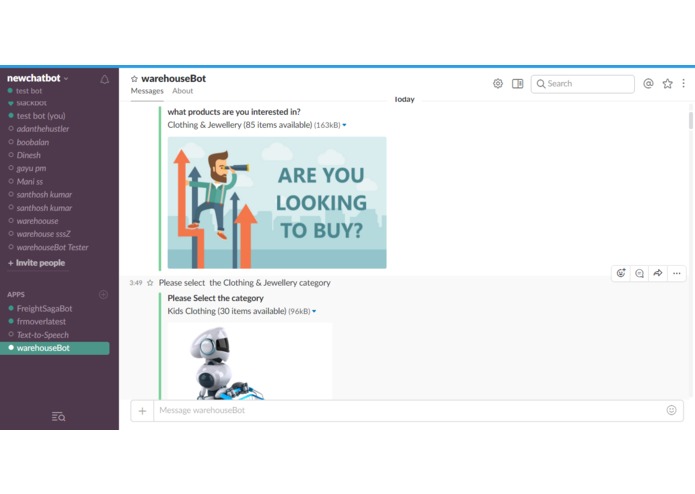
Task: Collapse the Kids Clothing attachment arrow
Action: [314, 311]
